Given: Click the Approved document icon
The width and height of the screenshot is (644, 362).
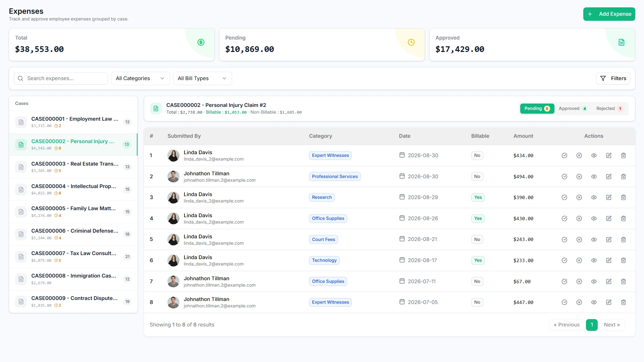Looking at the screenshot, I should [x=622, y=42].
